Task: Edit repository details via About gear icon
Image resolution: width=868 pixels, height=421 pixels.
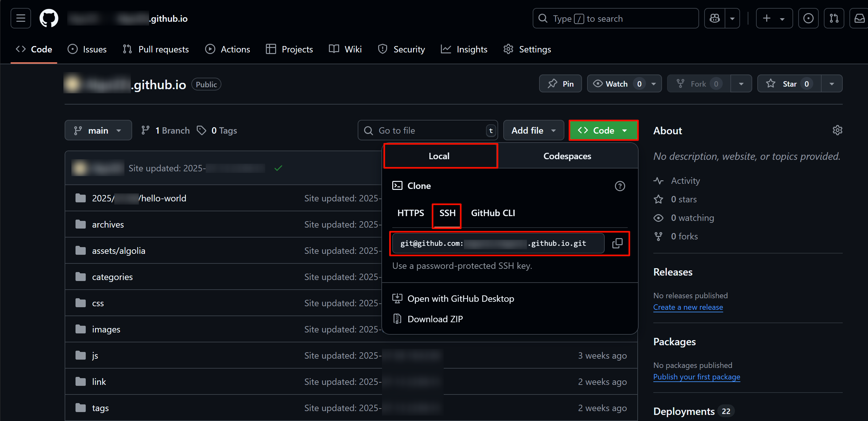Action: click(x=837, y=130)
